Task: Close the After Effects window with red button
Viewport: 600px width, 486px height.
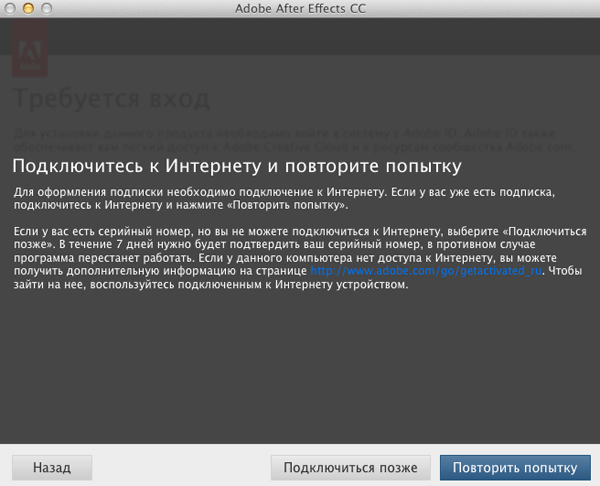Action: click(x=13, y=10)
